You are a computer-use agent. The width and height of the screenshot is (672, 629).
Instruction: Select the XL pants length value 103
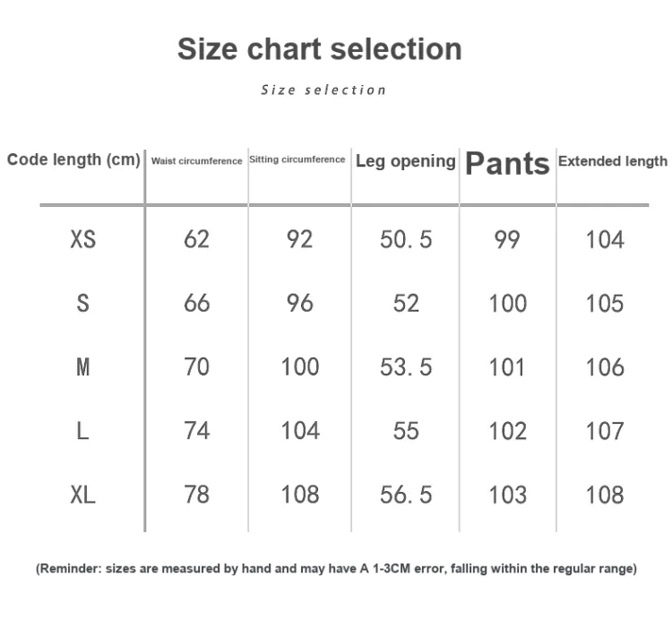pyautogui.click(x=507, y=495)
